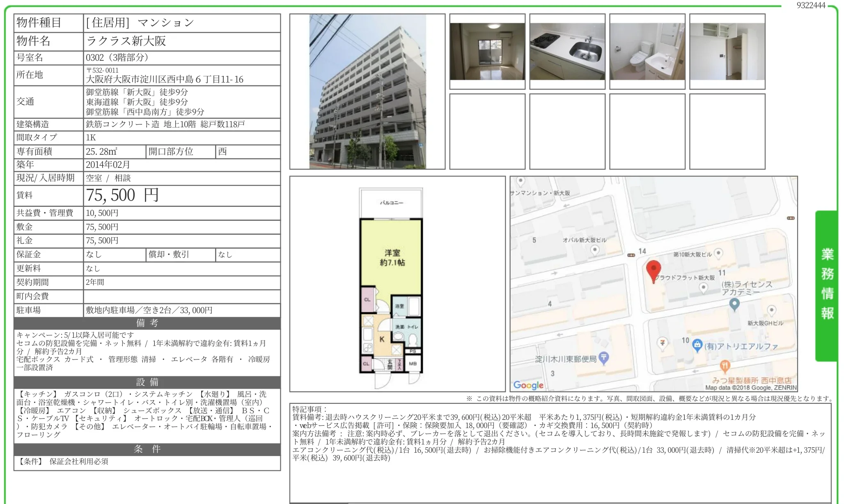Click the 7-Eleven store icon on map
This screenshot has width=844, height=504.
click(662, 343)
